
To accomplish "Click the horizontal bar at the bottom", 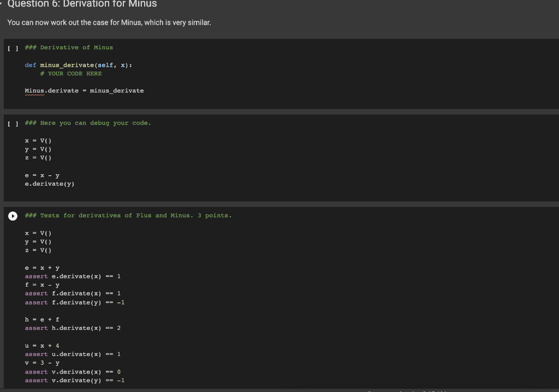I will pos(279,389).
